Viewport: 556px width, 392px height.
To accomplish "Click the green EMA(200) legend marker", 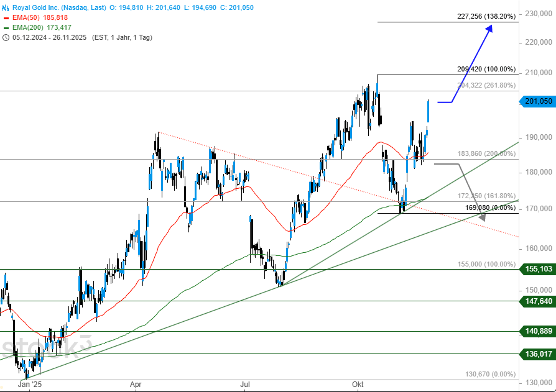I will pos(6,28).
